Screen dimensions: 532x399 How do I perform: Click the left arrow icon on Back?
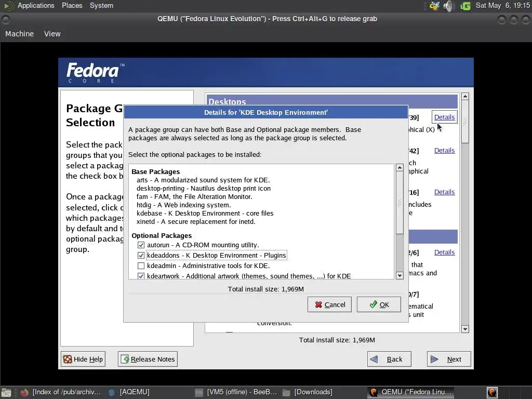pyautogui.click(x=374, y=359)
